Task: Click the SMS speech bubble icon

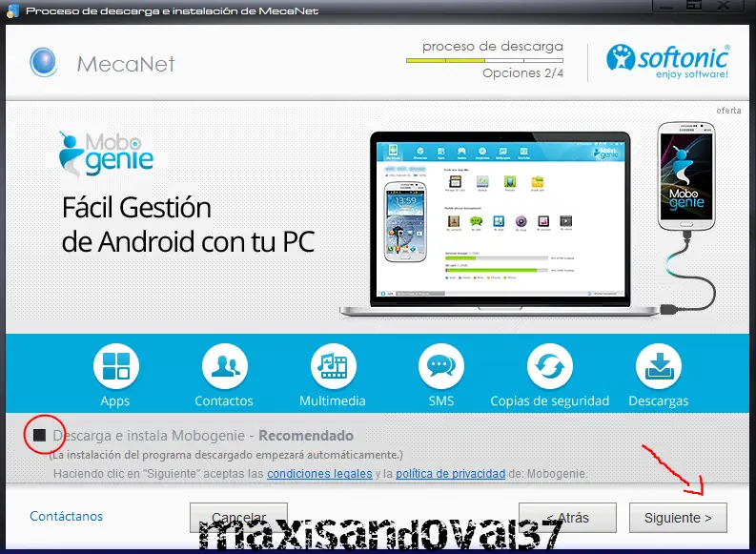Action: pyautogui.click(x=441, y=366)
